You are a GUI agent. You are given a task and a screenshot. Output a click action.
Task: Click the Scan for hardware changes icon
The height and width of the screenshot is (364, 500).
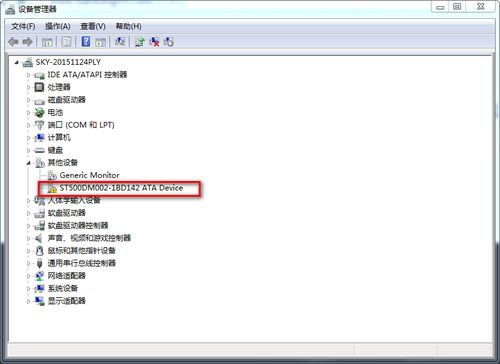pos(120,42)
